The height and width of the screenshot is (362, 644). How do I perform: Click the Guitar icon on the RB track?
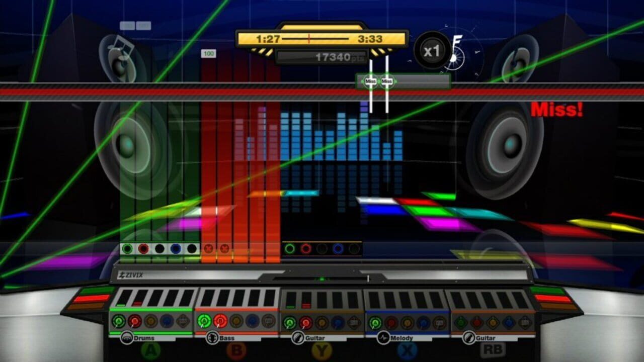click(469, 337)
